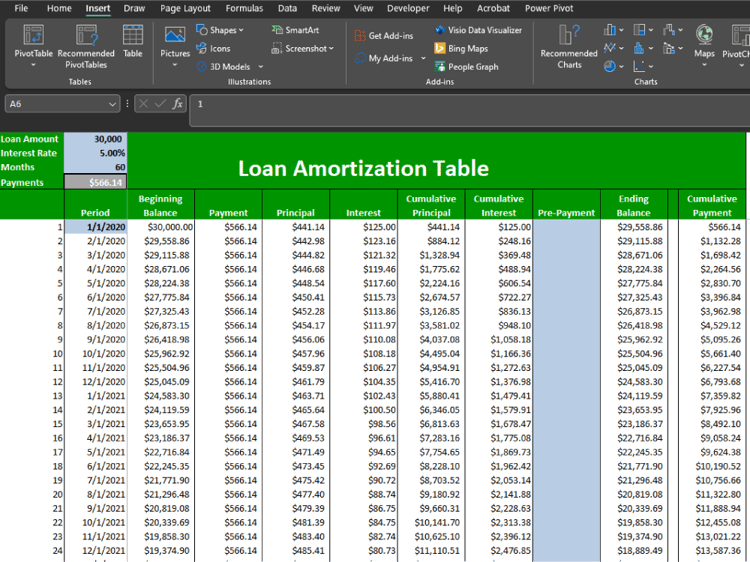Viewport: 750px width, 562px height.
Task: Open the Screenshot dropdown arrow
Action: 331,48
